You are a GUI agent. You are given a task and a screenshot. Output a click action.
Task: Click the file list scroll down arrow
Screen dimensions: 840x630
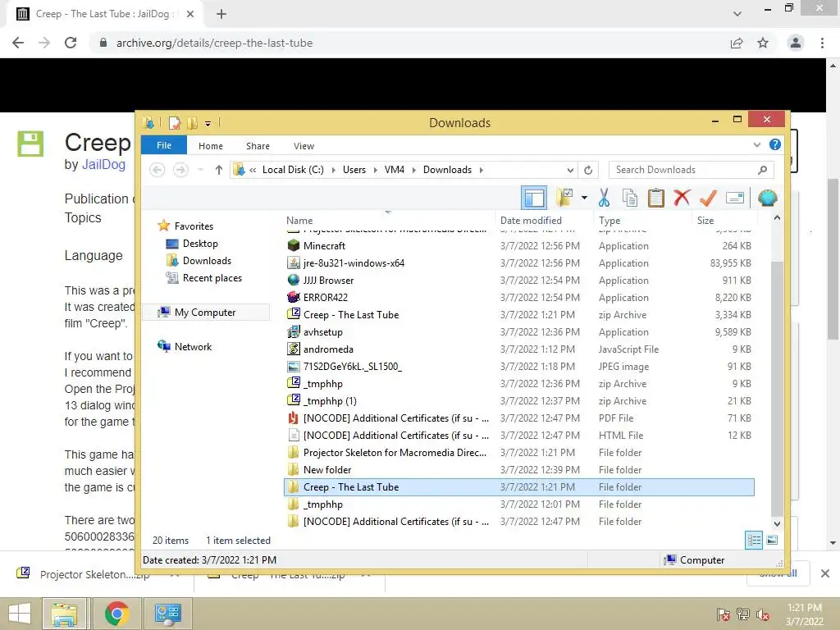tap(777, 524)
